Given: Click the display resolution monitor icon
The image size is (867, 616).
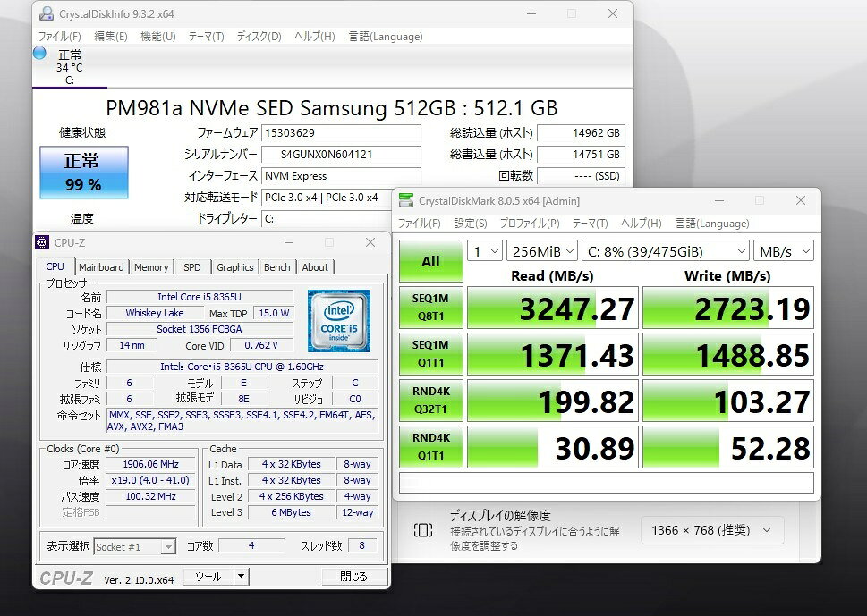Looking at the screenshot, I should pyautogui.click(x=422, y=530).
